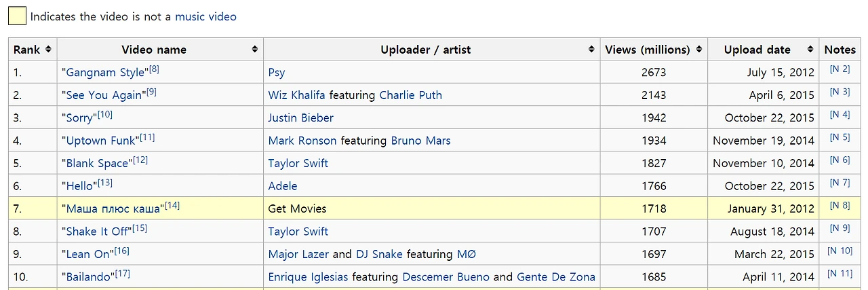The width and height of the screenshot is (868, 290).
Task: Sort by Upload date arrows
Action: pyautogui.click(x=810, y=50)
